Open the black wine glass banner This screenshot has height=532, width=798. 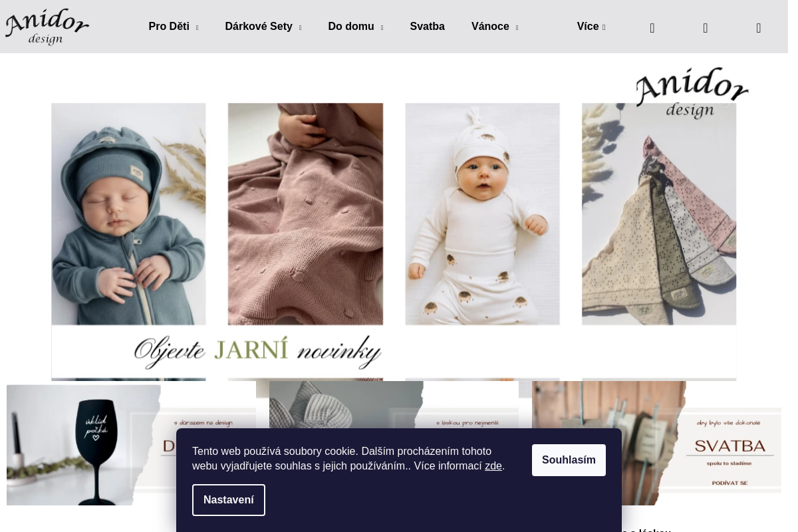pyautogui.click(x=86, y=444)
